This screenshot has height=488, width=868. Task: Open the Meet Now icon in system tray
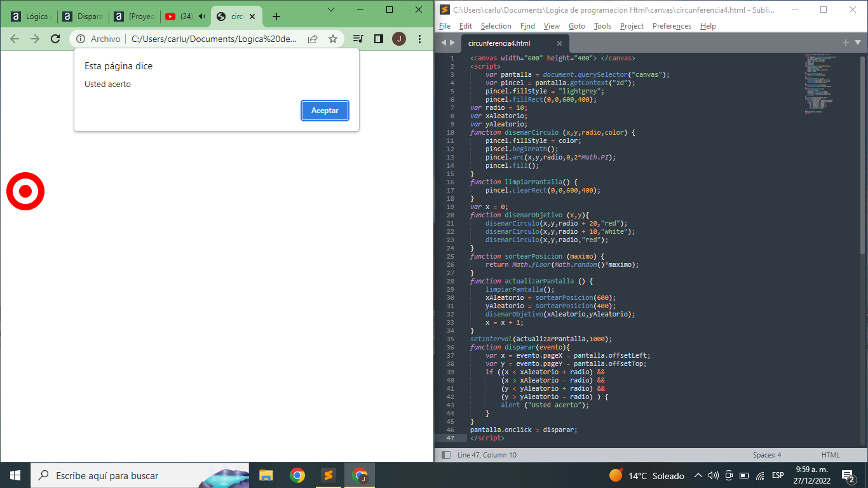coord(729,475)
